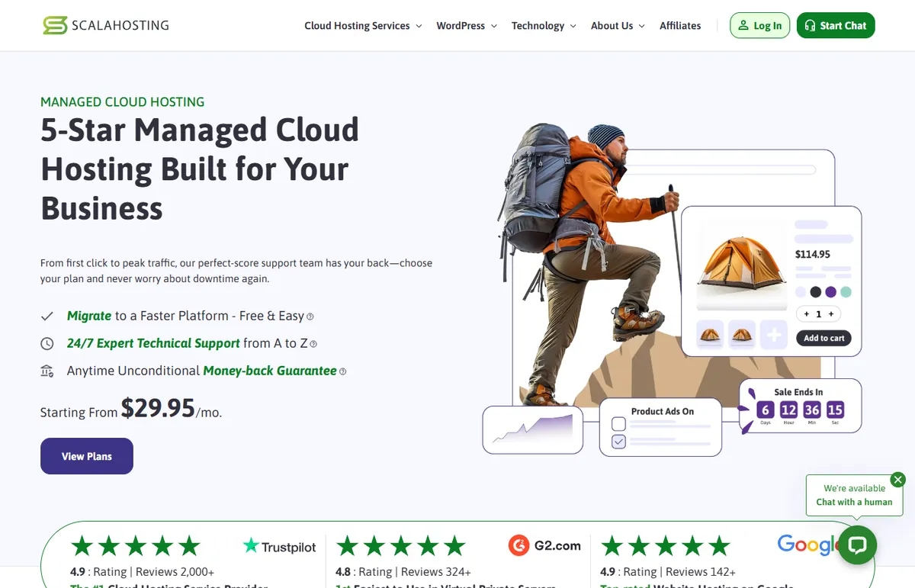Open the Technology menu

[x=544, y=25]
